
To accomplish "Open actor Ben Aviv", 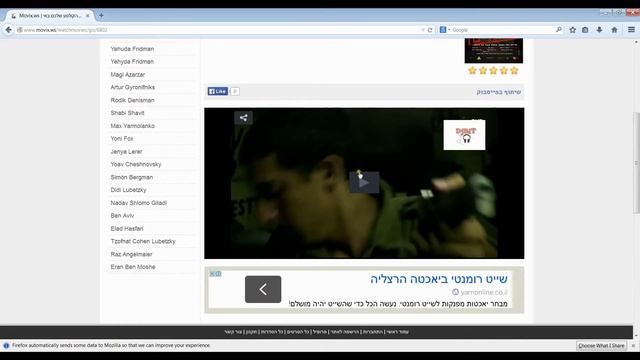I will 122,216.
